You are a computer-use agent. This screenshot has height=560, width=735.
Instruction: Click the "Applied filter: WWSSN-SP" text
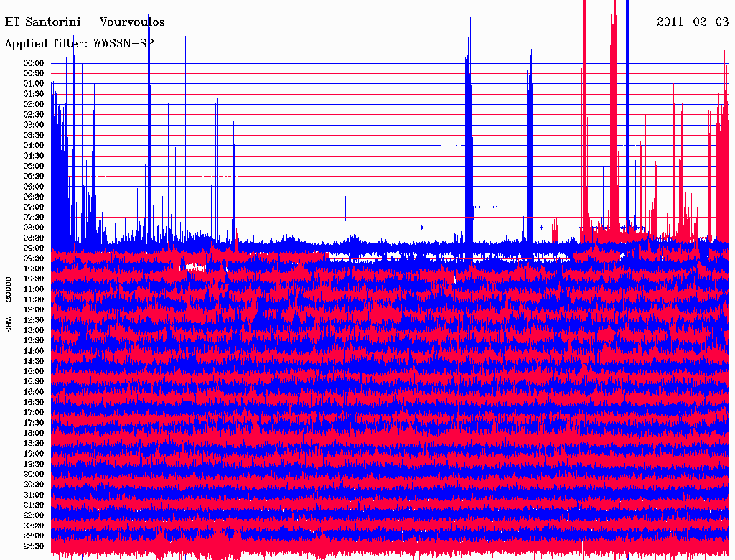click(x=79, y=44)
